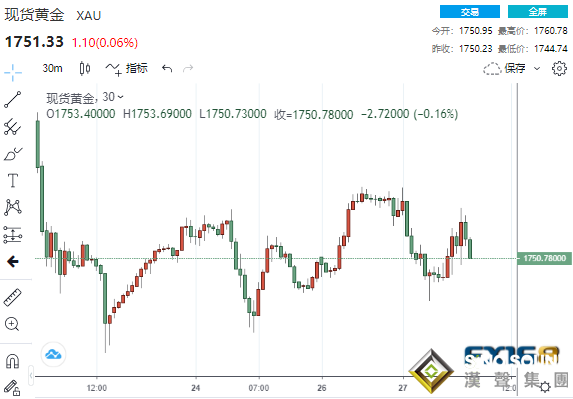Activate the ruler measure tool
Screen dimensions: 573x399
point(13,297)
